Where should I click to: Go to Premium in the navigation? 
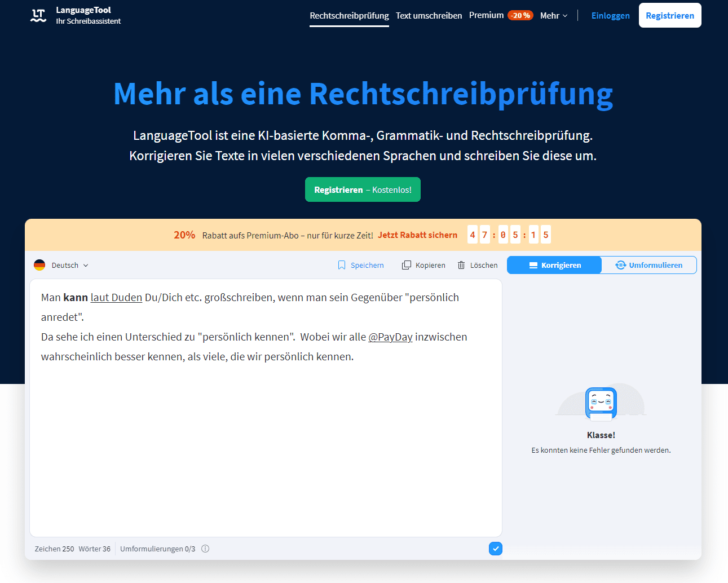click(x=486, y=15)
